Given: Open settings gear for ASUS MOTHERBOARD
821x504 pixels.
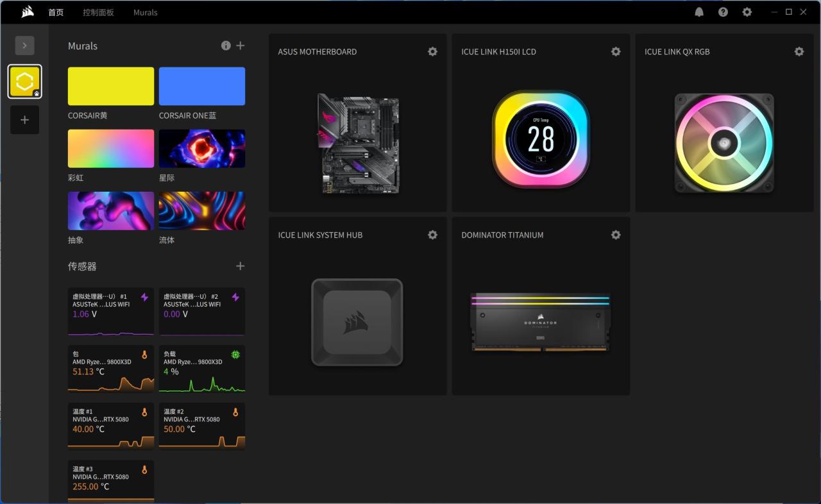Looking at the screenshot, I should tap(432, 52).
